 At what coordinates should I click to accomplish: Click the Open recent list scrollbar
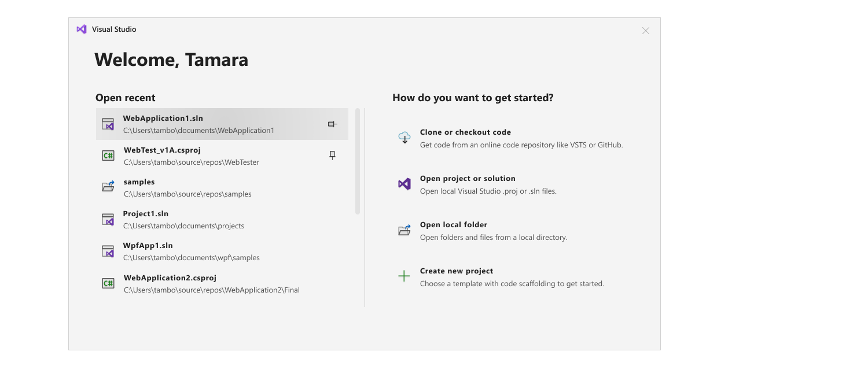(x=358, y=161)
